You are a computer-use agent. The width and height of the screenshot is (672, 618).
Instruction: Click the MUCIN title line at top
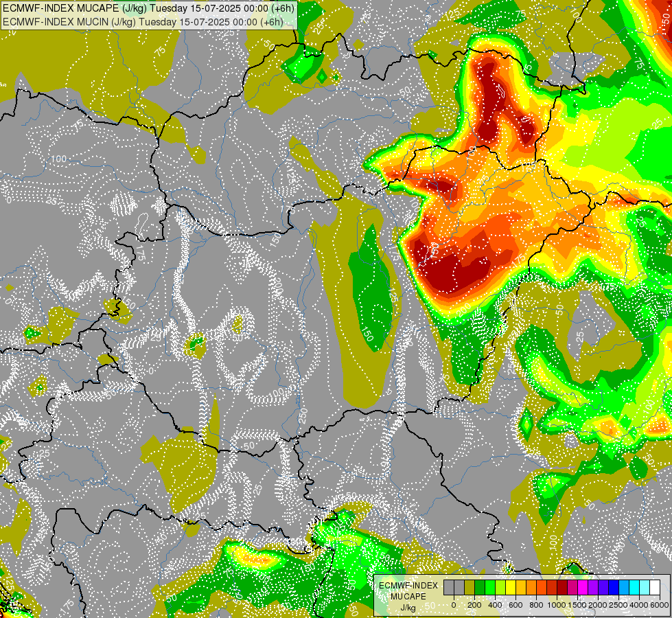click(143, 21)
